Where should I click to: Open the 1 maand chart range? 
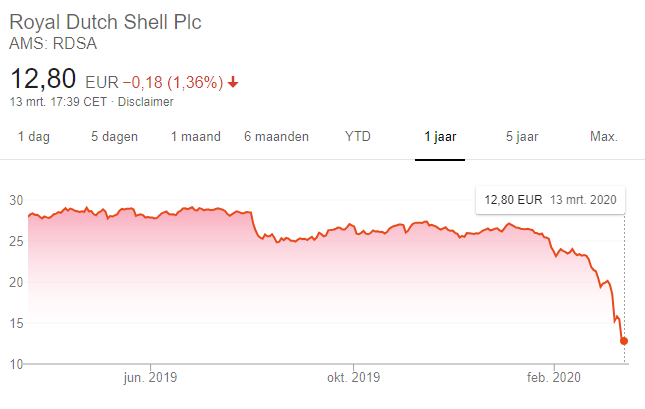(x=196, y=137)
